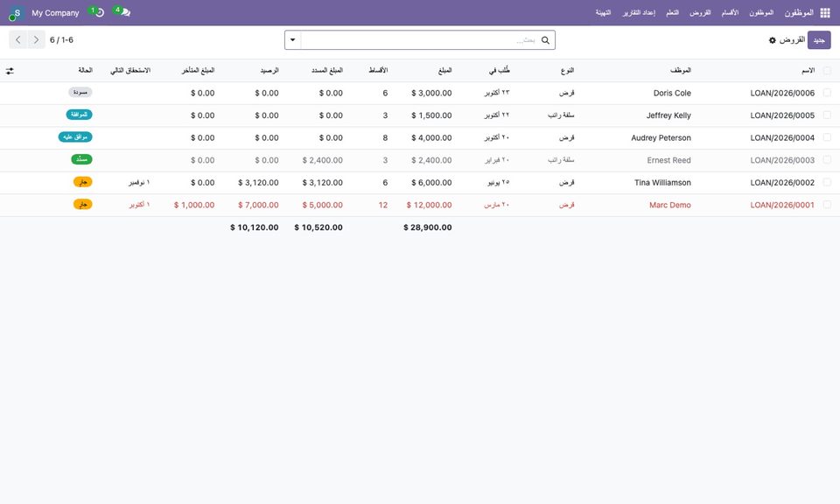Open the إعداد التقارير menu
Viewport: 840px width, 504px height.
coord(639,13)
